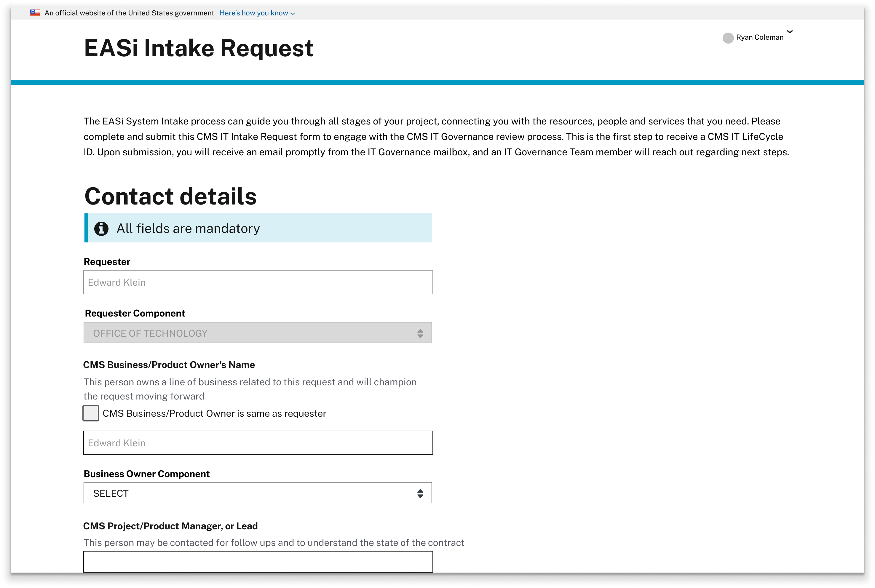Expand the user menu chevron next to Ryan Coleman
The width and height of the screenshot is (875, 588).
[x=790, y=32]
